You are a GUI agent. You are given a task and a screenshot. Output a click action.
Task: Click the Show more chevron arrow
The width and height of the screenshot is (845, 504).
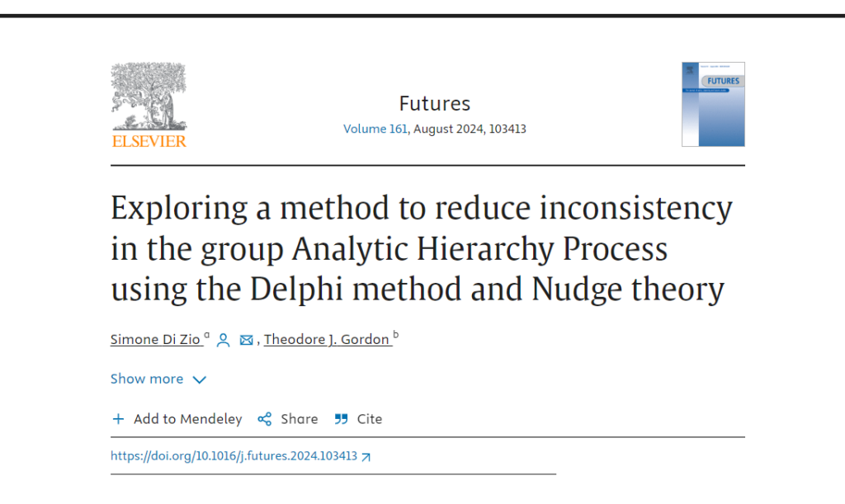point(199,379)
